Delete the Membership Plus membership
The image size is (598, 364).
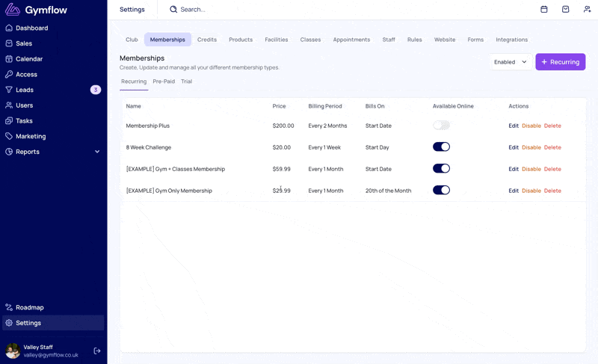click(552, 126)
